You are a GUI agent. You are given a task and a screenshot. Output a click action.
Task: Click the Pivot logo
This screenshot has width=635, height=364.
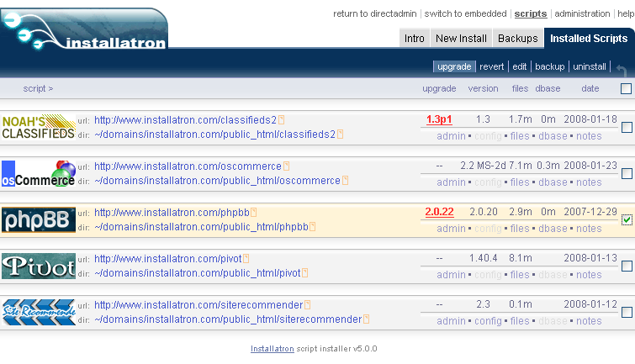click(x=39, y=266)
